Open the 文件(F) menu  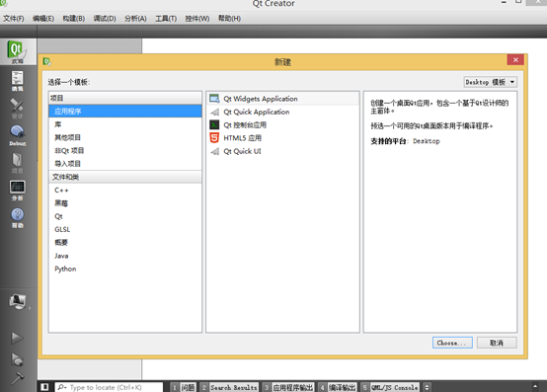pos(14,19)
